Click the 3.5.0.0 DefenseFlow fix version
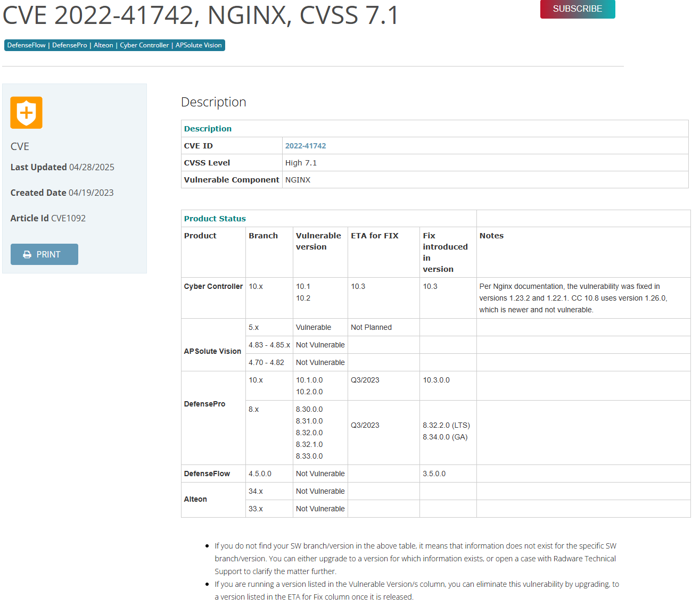This screenshot has width=700, height=606. click(x=434, y=474)
